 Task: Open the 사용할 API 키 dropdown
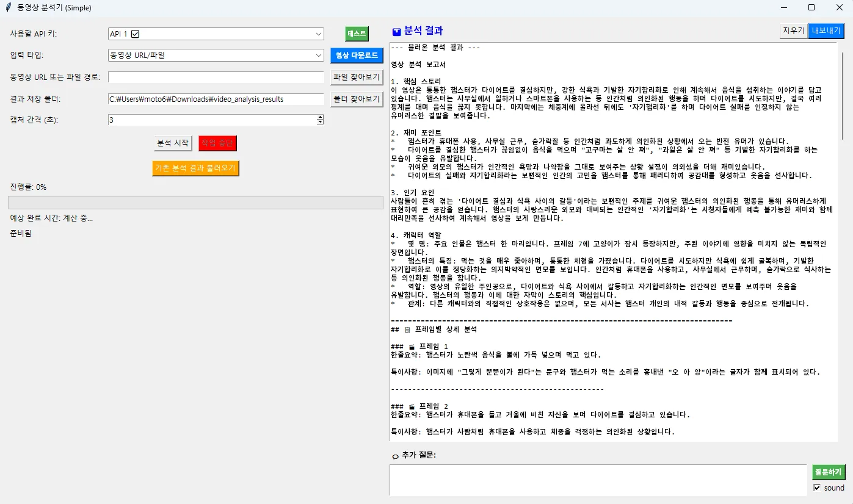point(319,34)
